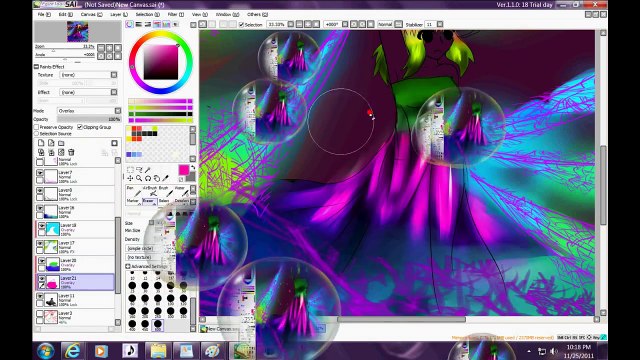Show Layer 3 using its visibility box

(40, 313)
